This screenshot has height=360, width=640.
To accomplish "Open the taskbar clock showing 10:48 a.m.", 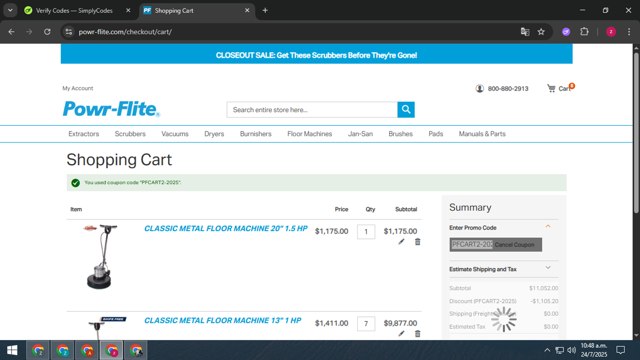I will pos(593,350).
